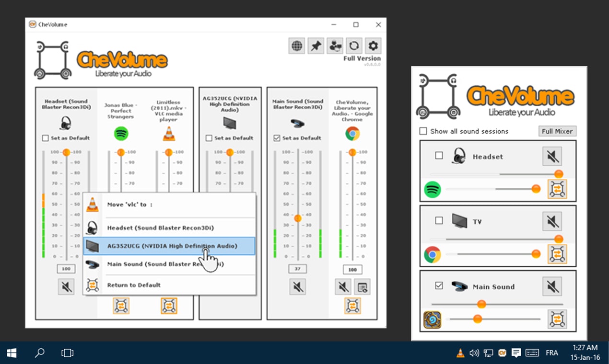This screenshot has width=609, height=364.
Task: Click the FRA language indicator in taskbar
Action: [552, 353]
